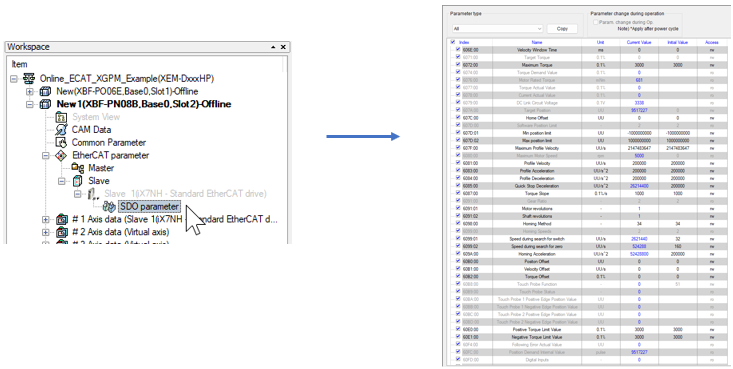Click the Current Value column header

639,42
